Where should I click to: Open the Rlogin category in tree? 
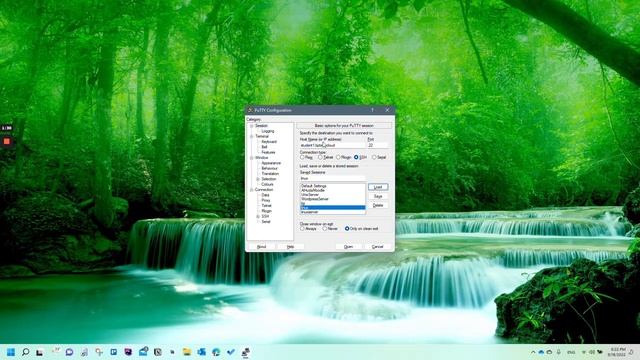[267, 211]
